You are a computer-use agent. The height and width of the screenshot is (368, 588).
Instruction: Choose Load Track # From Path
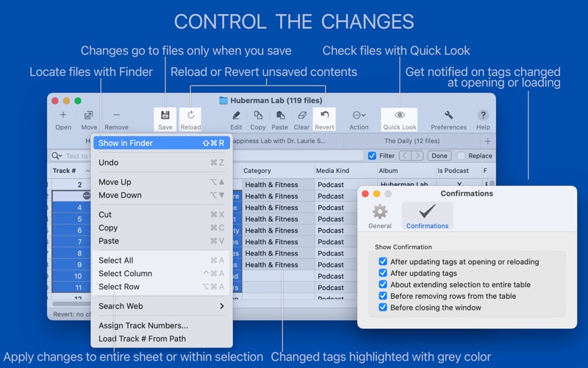click(x=161, y=339)
